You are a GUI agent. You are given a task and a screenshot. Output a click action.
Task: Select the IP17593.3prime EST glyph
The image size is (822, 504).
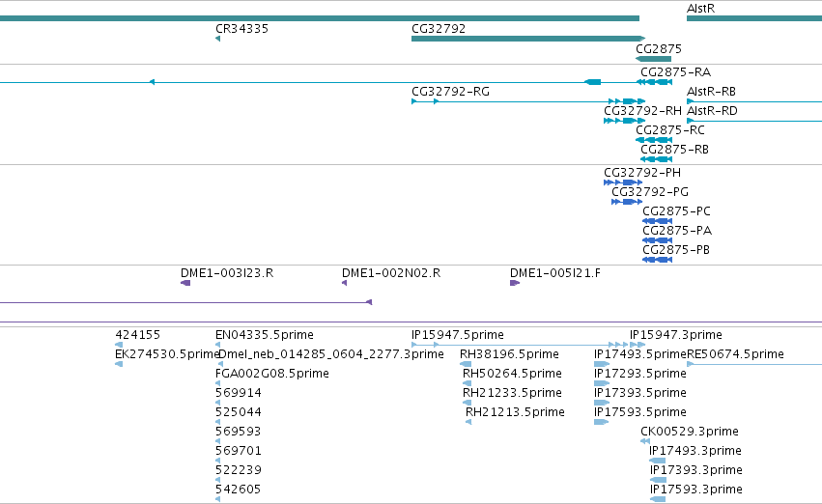click(x=658, y=499)
